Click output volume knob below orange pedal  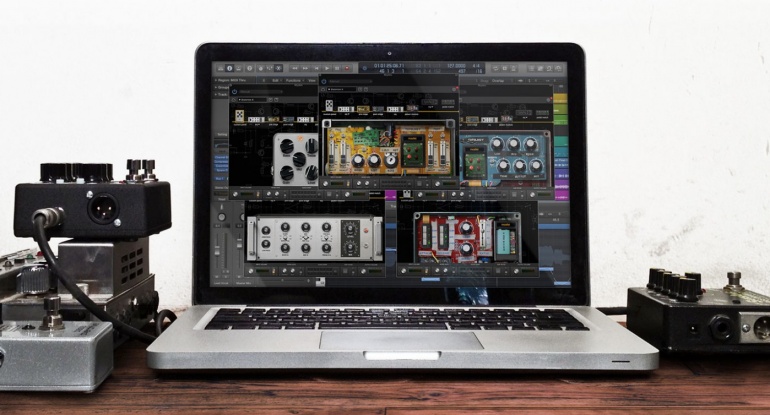(x=438, y=184)
